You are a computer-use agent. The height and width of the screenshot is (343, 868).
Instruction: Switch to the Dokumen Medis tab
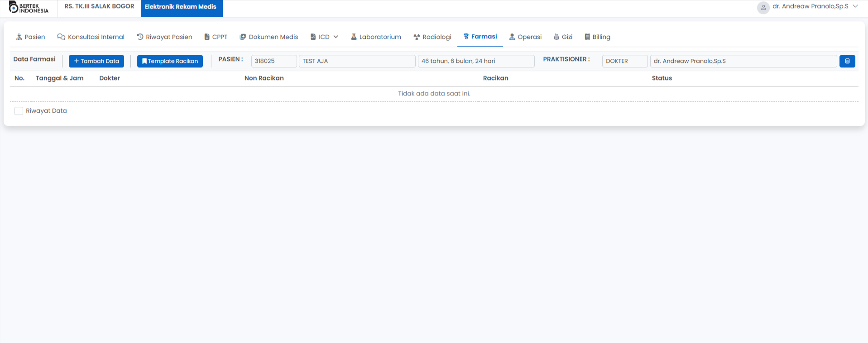click(x=269, y=37)
